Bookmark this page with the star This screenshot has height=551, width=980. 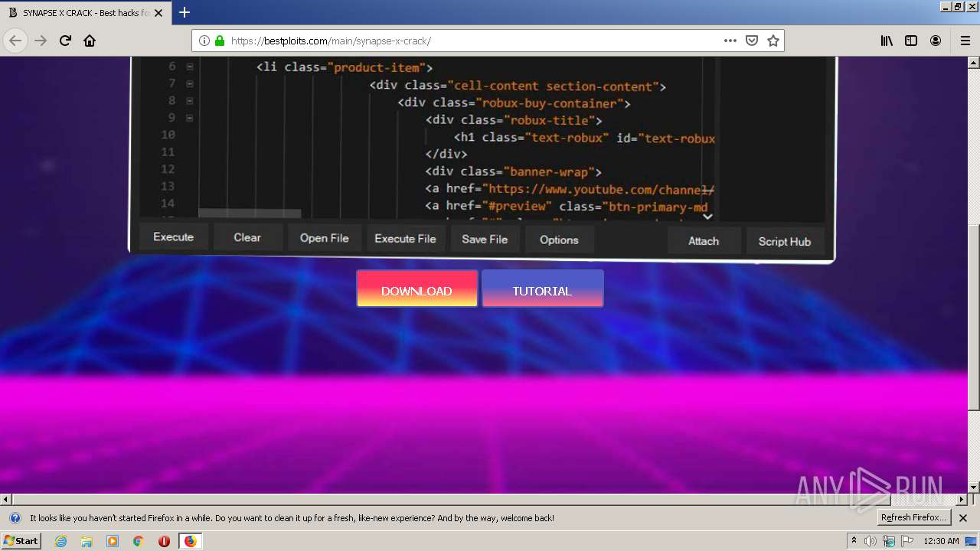pos(773,41)
